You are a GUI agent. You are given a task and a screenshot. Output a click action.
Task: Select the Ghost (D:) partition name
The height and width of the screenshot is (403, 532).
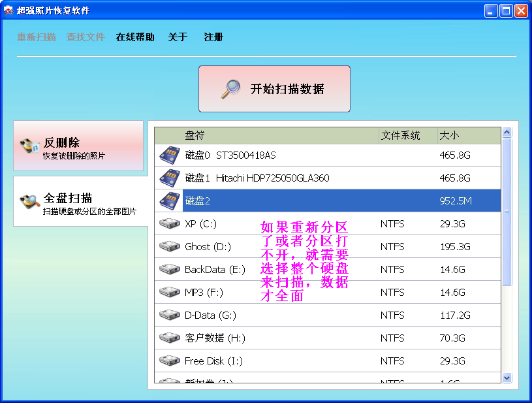point(208,246)
